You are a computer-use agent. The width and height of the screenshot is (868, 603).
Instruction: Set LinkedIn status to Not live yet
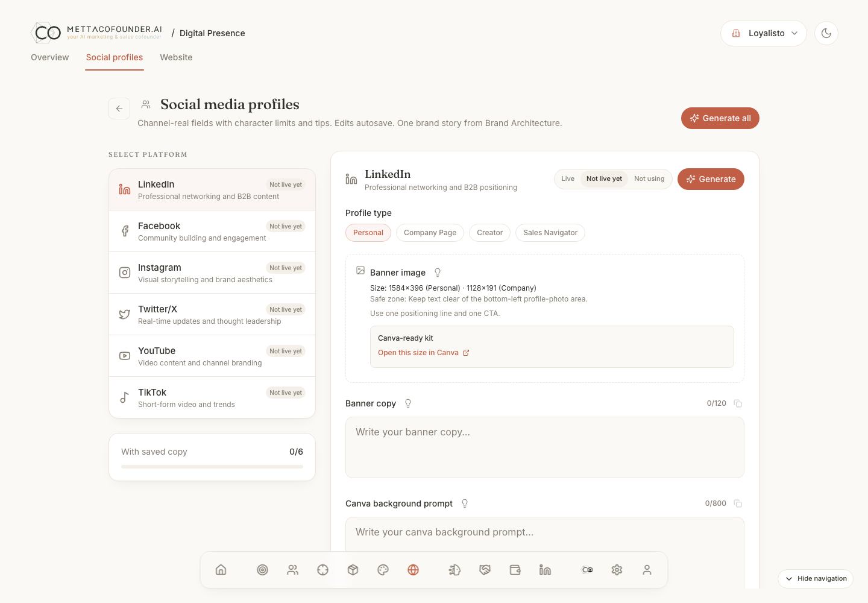click(x=604, y=179)
